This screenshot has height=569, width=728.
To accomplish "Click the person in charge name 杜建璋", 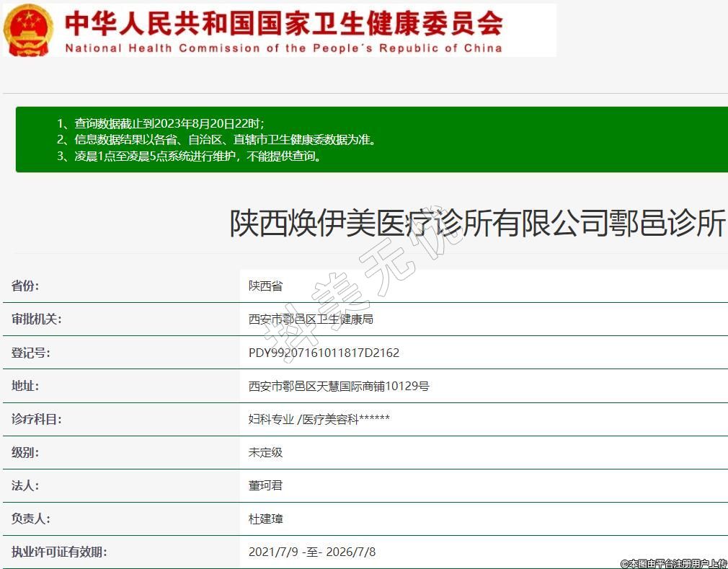I will [265, 519].
